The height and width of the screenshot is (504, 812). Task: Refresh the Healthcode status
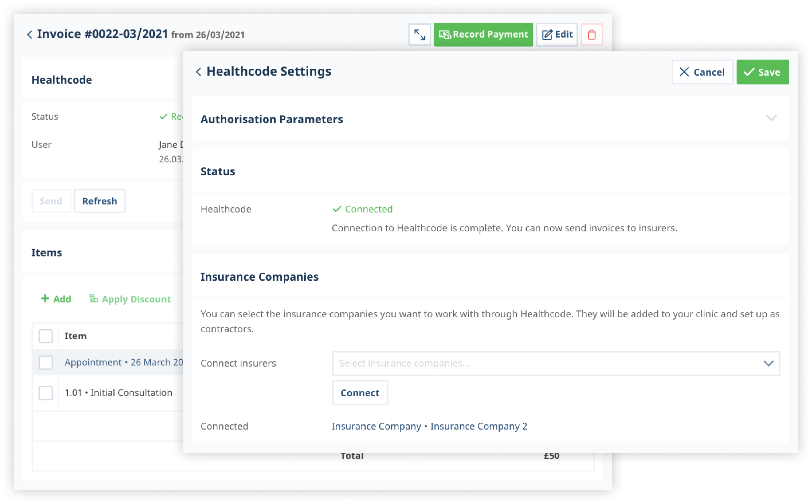point(100,201)
